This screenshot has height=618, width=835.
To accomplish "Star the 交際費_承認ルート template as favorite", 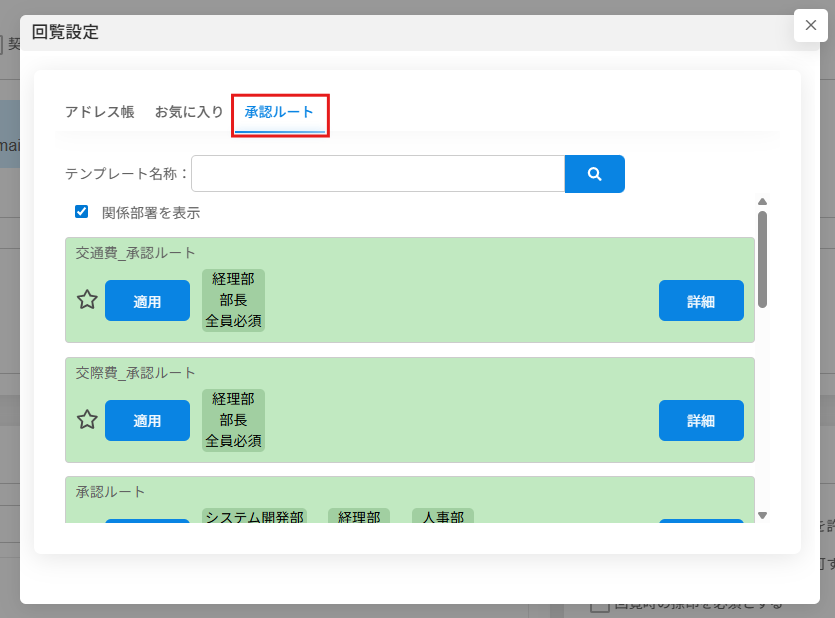I will tap(87, 420).
